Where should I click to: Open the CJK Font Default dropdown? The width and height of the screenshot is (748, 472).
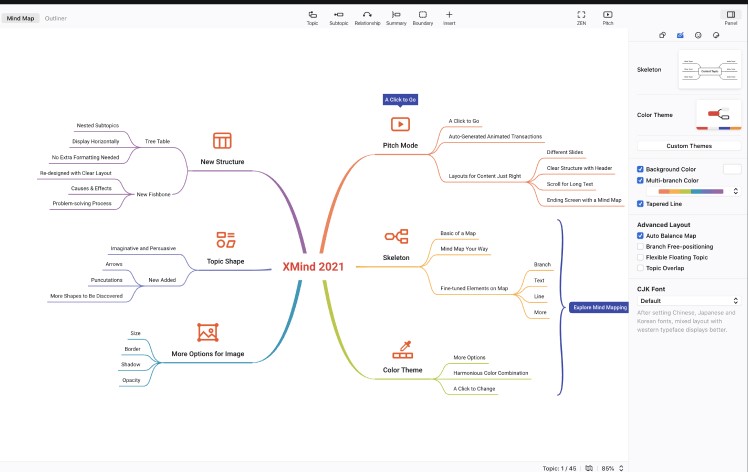click(689, 301)
